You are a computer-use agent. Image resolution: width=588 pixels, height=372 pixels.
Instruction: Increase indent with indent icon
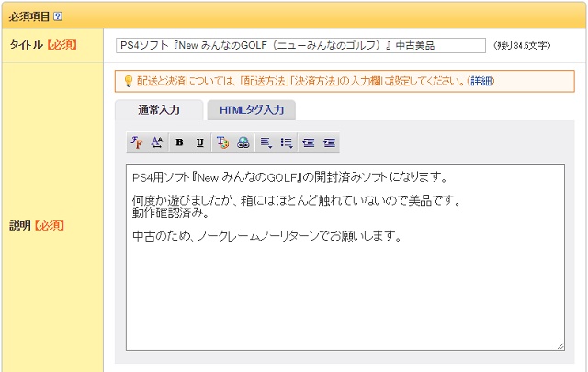329,142
